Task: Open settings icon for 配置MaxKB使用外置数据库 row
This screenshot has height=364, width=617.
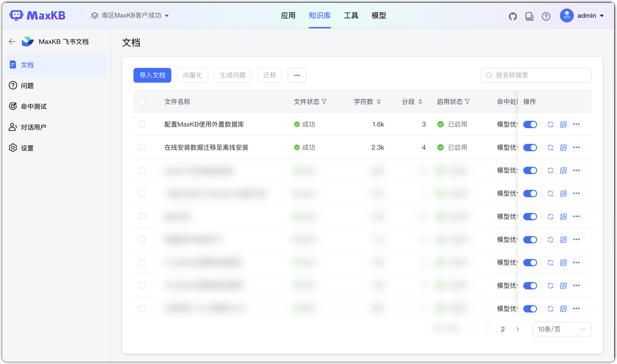Action: 563,124
